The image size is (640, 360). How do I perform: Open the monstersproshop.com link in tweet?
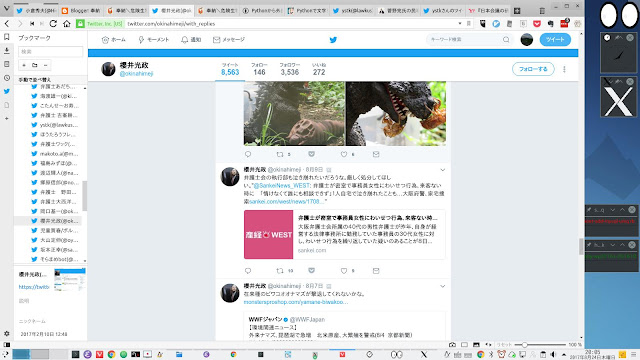pyautogui.click(x=296, y=302)
